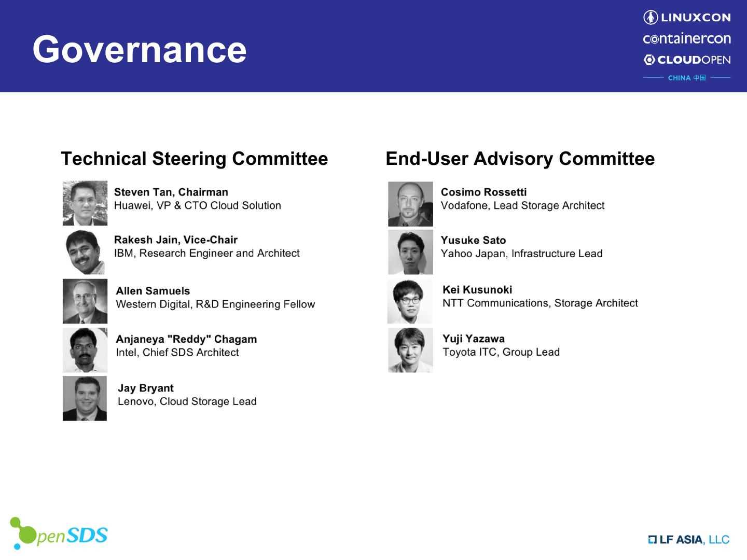
Task: Click Anjaneya "Reddy" Chagam's portrait photo
Action: pos(85,350)
